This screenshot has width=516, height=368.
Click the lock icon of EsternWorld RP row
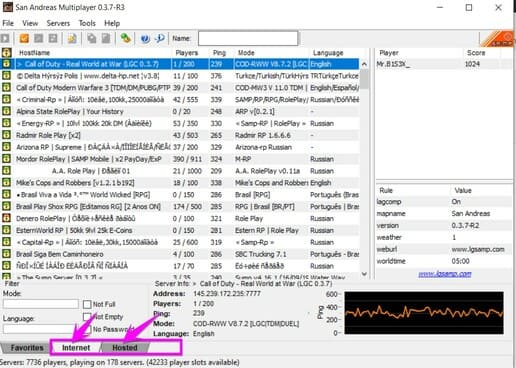(x=6, y=230)
